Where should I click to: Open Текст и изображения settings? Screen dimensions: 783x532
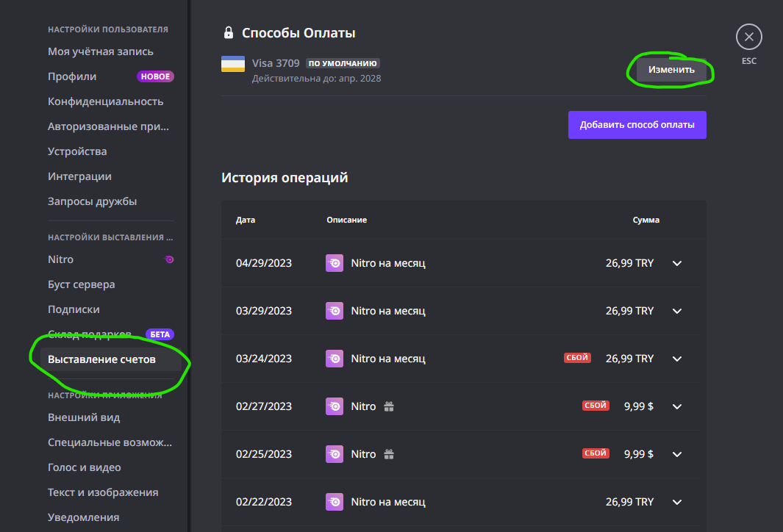tap(111, 492)
